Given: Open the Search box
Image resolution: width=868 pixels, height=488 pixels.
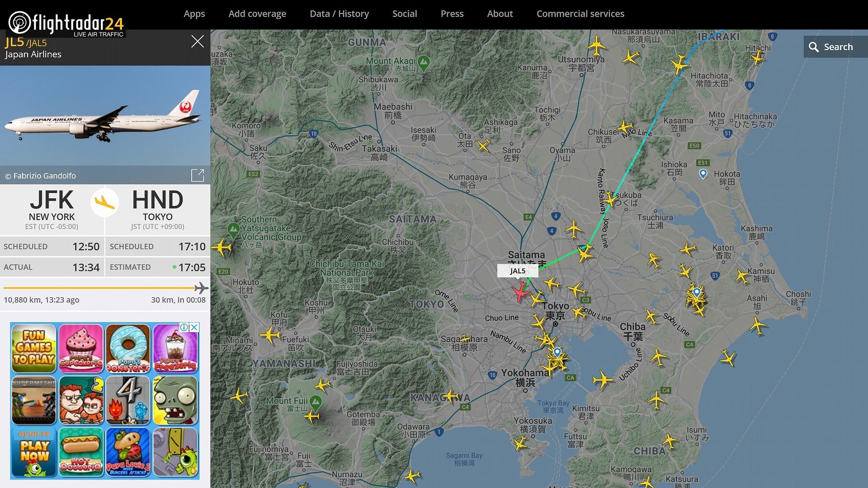Looking at the screenshot, I should pyautogui.click(x=835, y=47).
